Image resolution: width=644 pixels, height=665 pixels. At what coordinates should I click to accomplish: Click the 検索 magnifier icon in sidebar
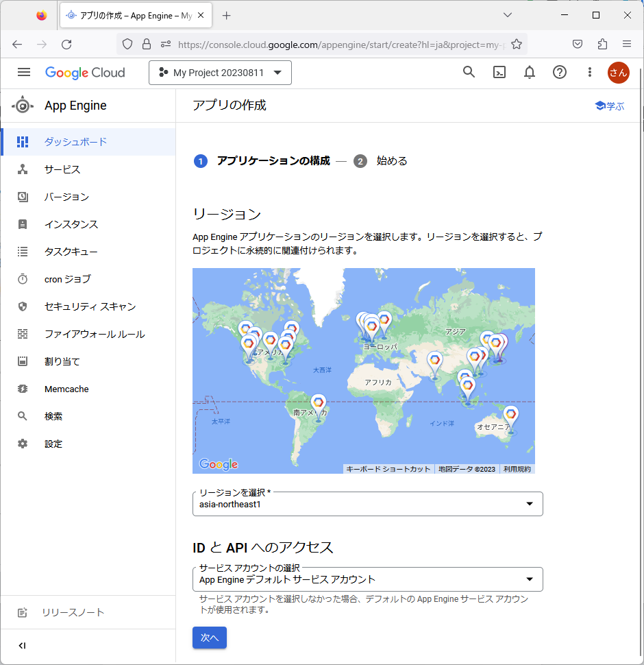pos(23,416)
